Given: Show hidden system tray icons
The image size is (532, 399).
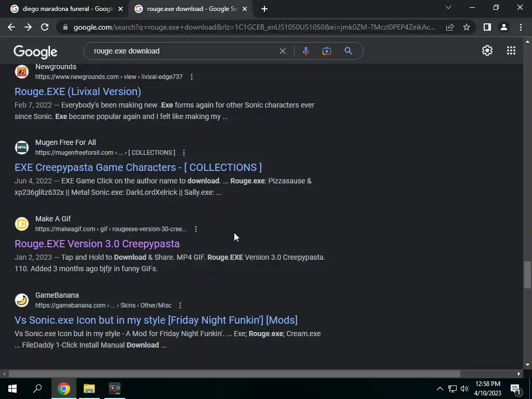Looking at the screenshot, I should click(440, 389).
